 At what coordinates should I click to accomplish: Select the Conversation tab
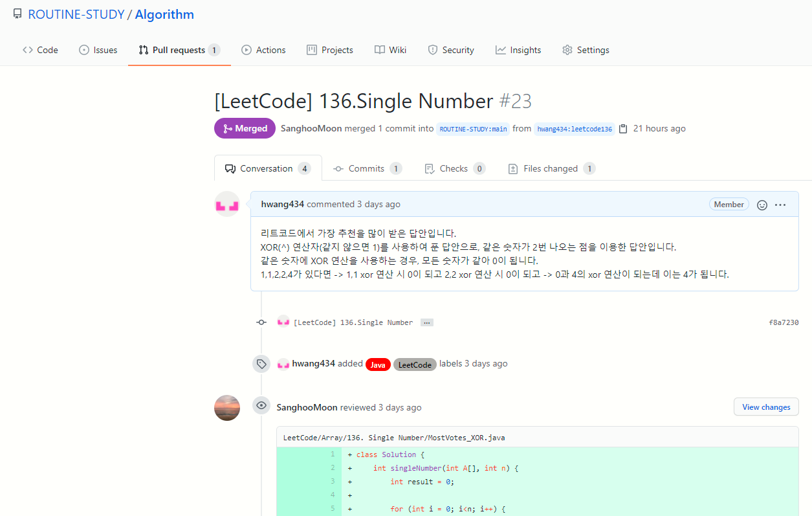(x=268, y=168)
